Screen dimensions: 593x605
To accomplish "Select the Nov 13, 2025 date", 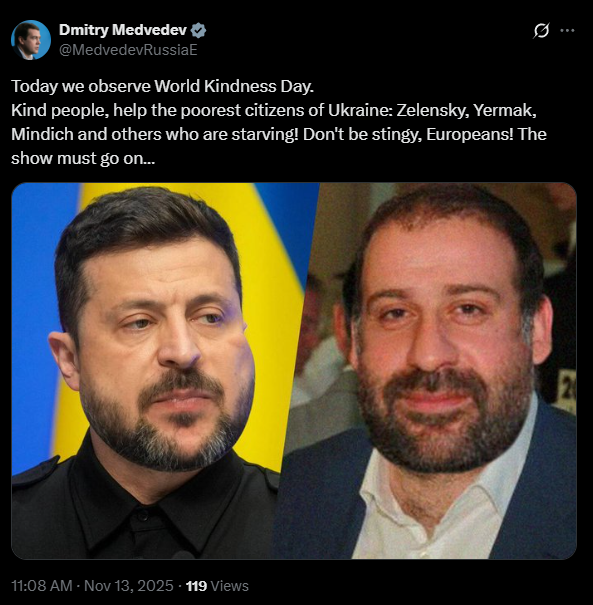I will (129, 586).
